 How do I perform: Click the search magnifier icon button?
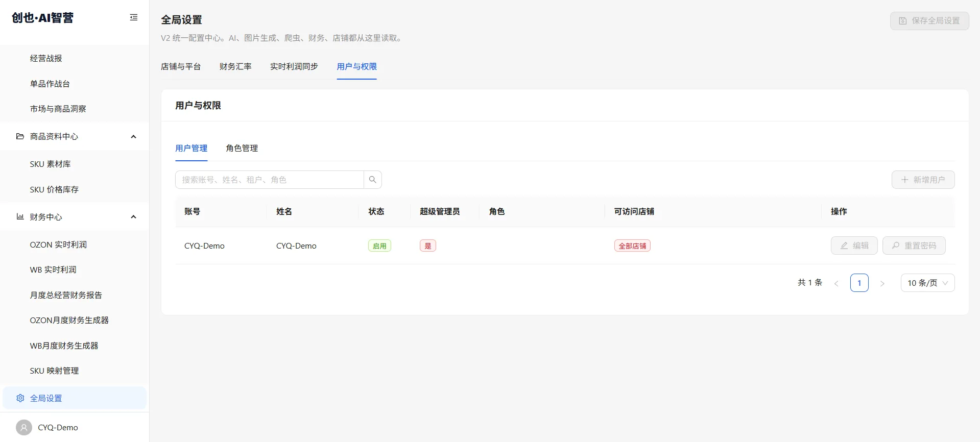pyautogui.click(x=373, y=180)
